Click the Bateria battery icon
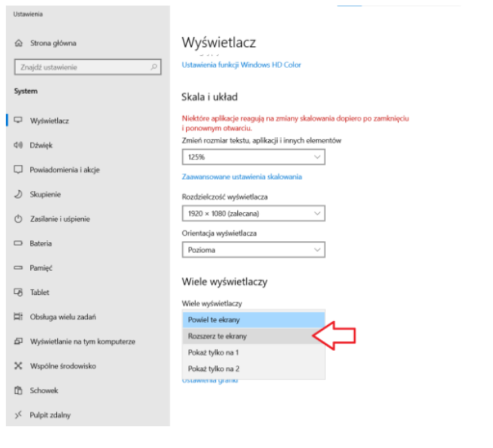This screenshot has width=493, height=448. tap(19, 243)
